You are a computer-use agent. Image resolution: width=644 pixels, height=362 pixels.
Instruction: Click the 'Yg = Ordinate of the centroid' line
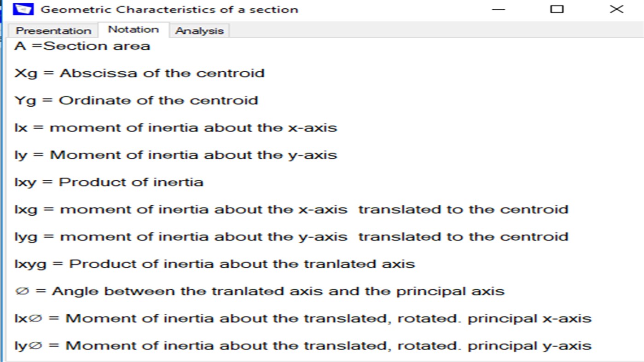[136, 100]
